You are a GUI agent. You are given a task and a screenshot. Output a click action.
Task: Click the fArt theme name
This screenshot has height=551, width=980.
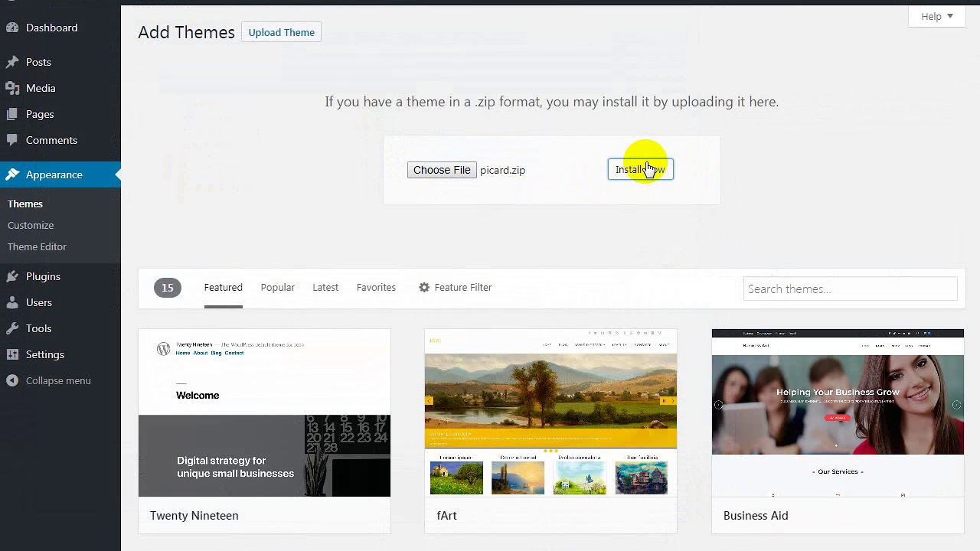446,516
